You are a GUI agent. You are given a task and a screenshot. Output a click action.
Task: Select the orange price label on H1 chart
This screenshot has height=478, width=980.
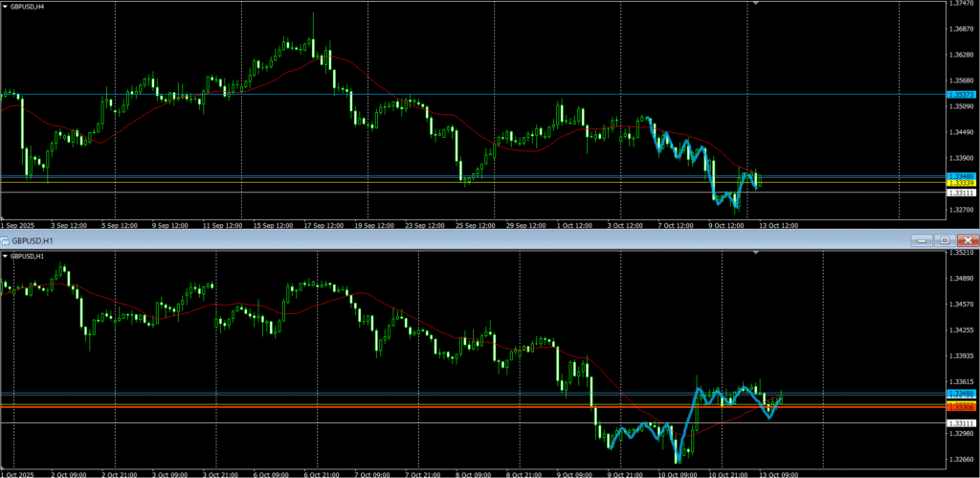tap(961, 407)
